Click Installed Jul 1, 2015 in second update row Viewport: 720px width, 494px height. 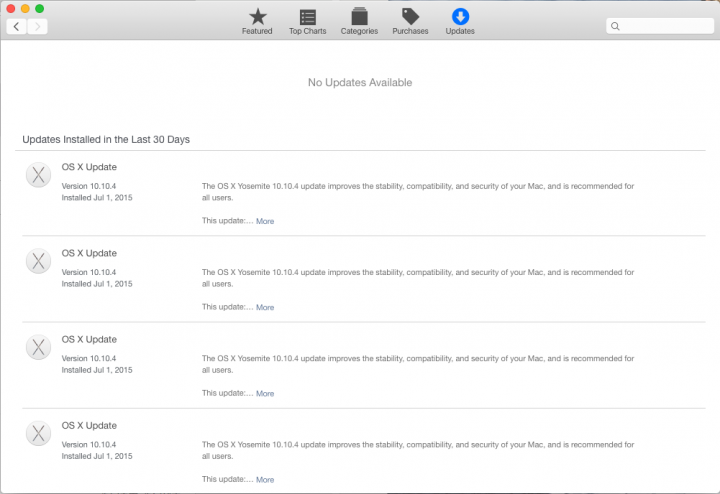tap(97, 284)
